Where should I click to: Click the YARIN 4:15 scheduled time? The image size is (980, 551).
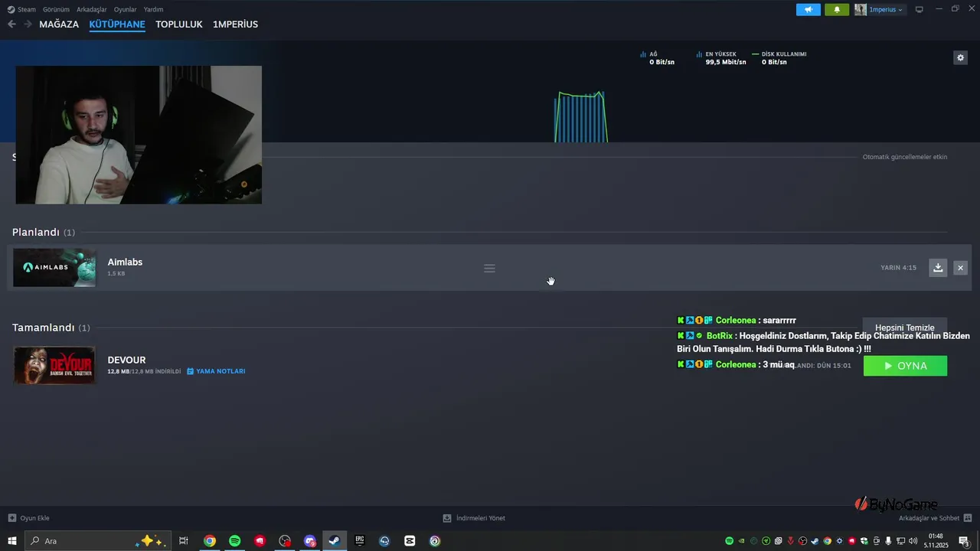(x=898, y=268)
